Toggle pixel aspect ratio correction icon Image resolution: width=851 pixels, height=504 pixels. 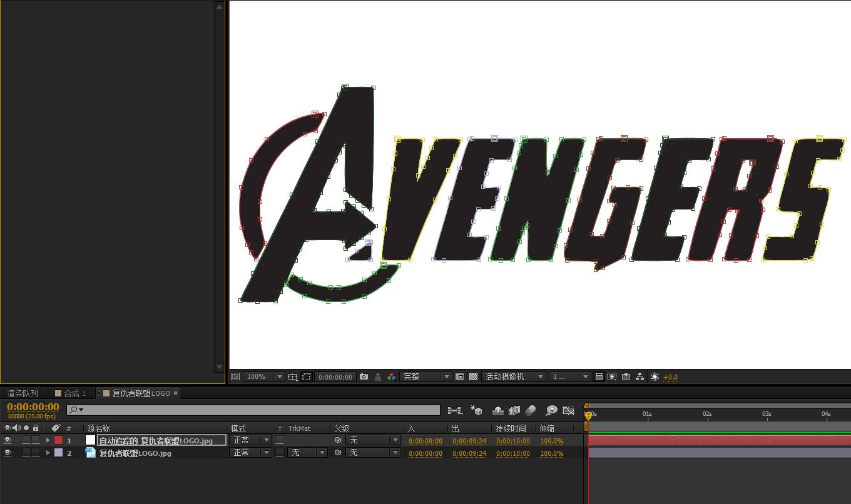pos(599,376)
